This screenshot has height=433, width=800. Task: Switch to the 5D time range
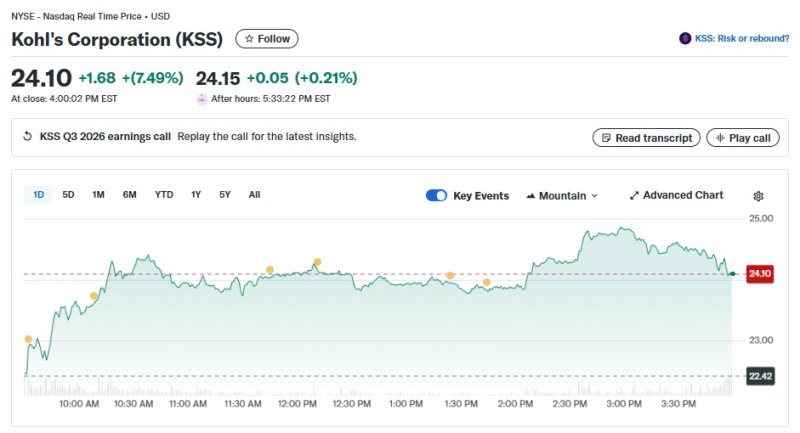pyautogui.click(x=68, y=195)
